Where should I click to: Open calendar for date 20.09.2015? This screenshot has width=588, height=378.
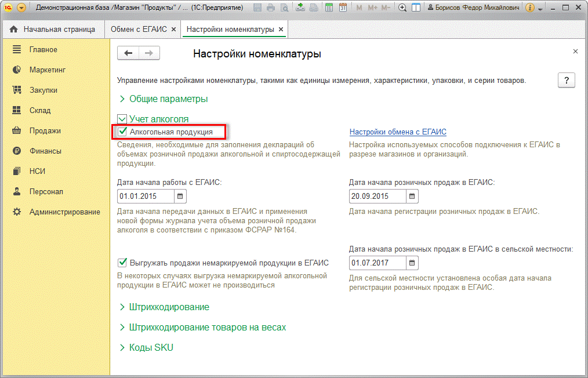pos(412,196)
